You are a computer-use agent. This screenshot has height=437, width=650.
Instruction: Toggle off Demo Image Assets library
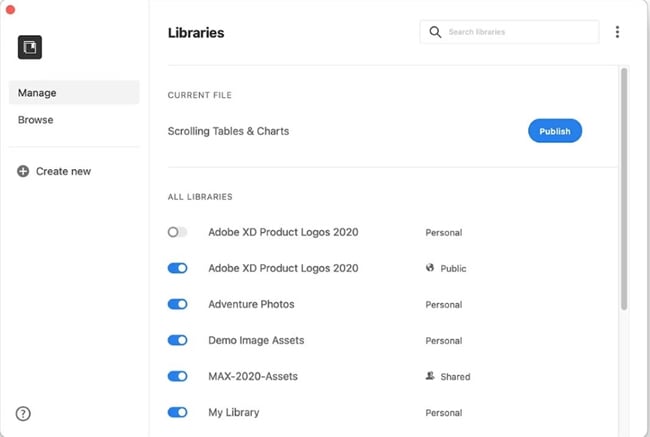[177, 340]
